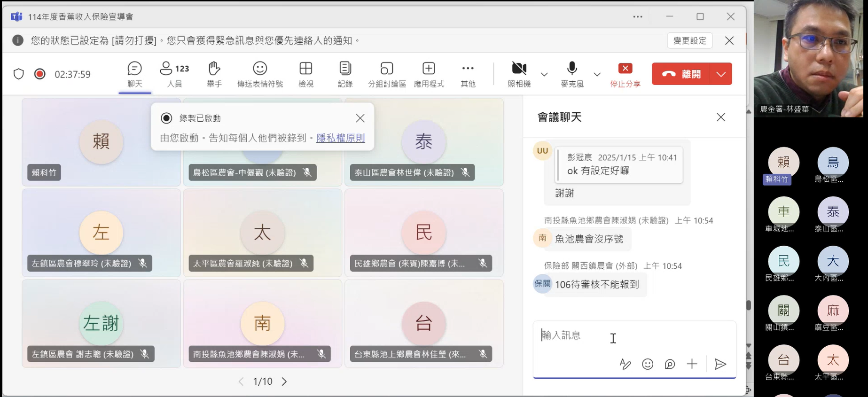Image resolution: width=868 pixels, height=397 pixels.
Task: Open the Notes (記錄) button
Action: pos(345,74)
